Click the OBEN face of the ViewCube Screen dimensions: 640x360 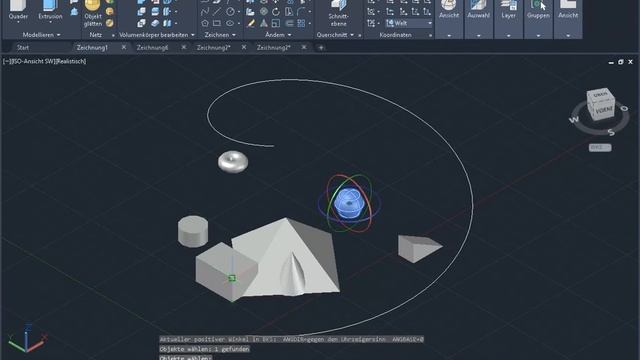600,95
